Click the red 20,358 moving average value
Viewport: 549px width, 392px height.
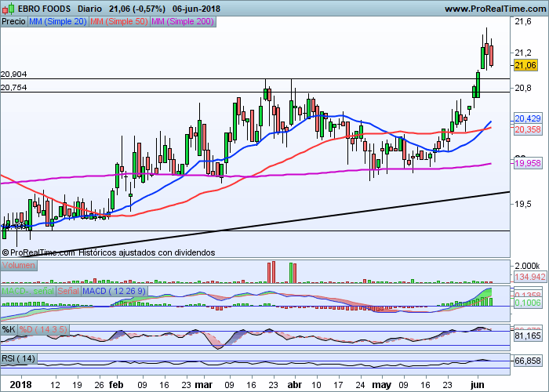point(528,129)
